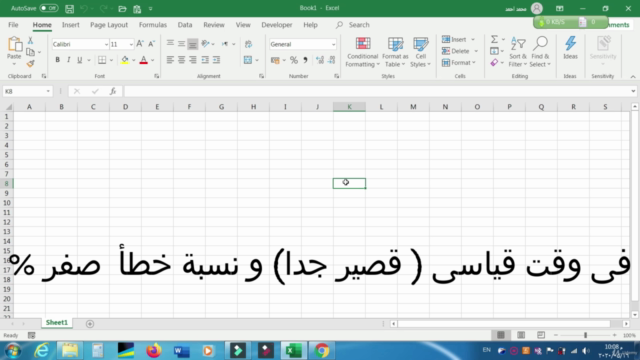
Task: Open Name Box dropdown arrow
Action: pyautogui.click(x=48, y=91)
